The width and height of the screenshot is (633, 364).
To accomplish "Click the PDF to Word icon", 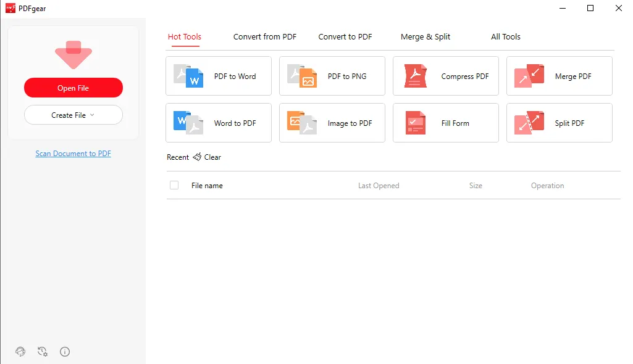I will [188, 76].
